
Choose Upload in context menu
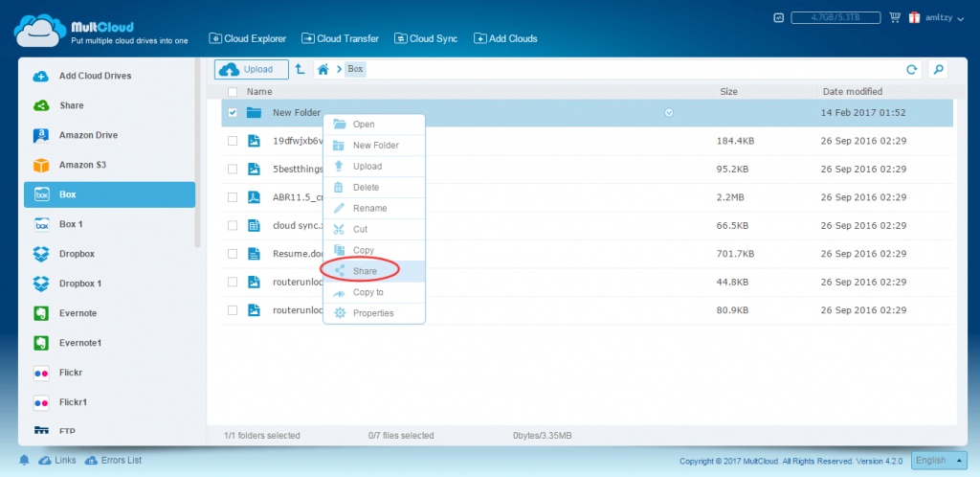tap(374, 167)
